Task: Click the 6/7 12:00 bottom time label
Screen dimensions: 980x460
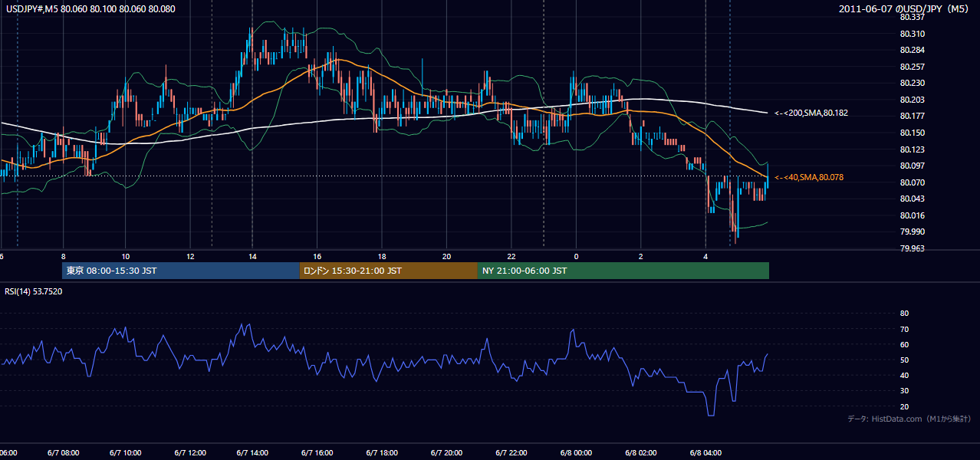Action: [190, 453]
